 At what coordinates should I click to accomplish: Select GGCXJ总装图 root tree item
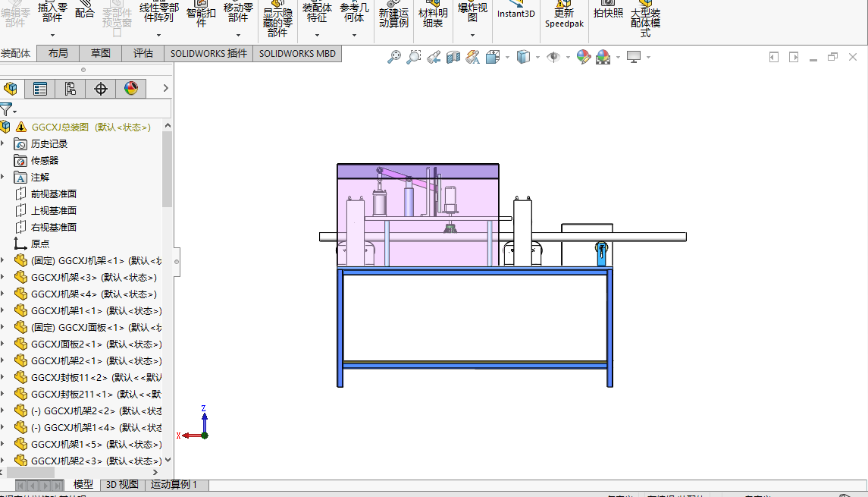(x=91, y=127)
